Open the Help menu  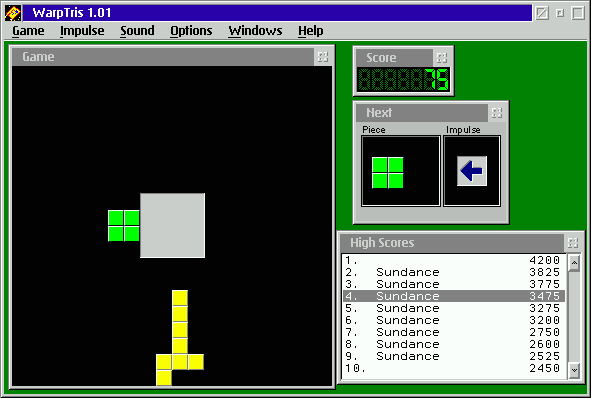pyautogui.click(x=311, y=31)
